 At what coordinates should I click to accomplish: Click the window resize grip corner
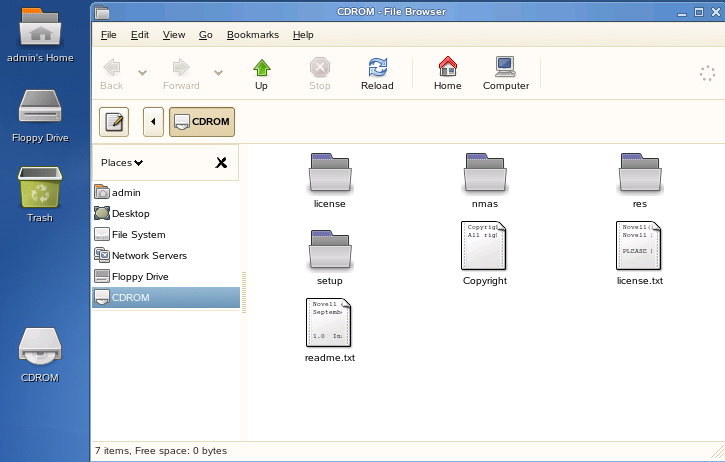pyautogui.click(x=718, y=452)
